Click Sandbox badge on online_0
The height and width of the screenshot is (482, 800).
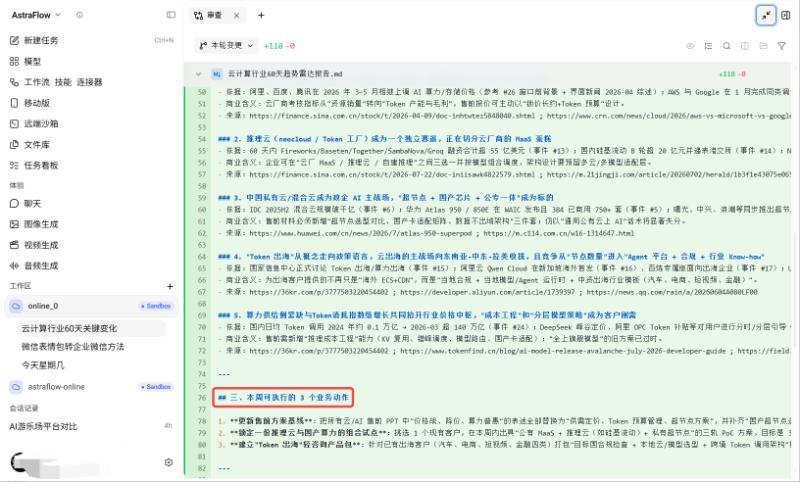tap(156, 306)
